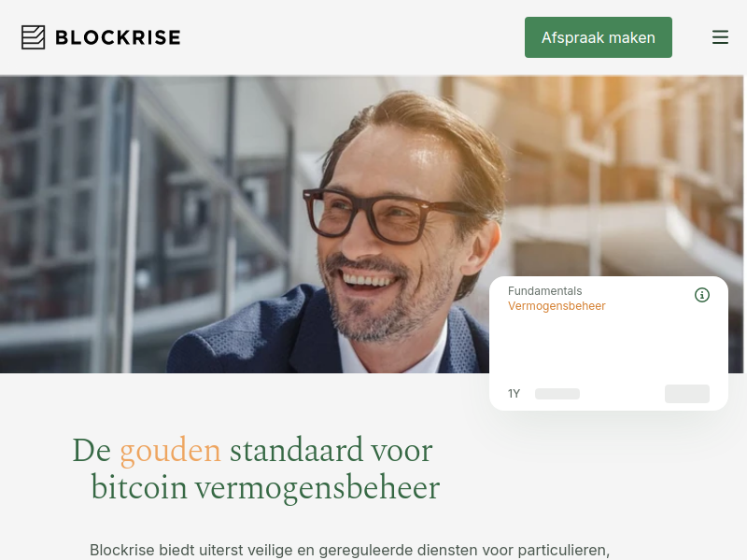The width and height of the screenshot is (747, 560).
Task: Click the BLOCKRISE wordmark text
Action: click(x=118, y=37)
